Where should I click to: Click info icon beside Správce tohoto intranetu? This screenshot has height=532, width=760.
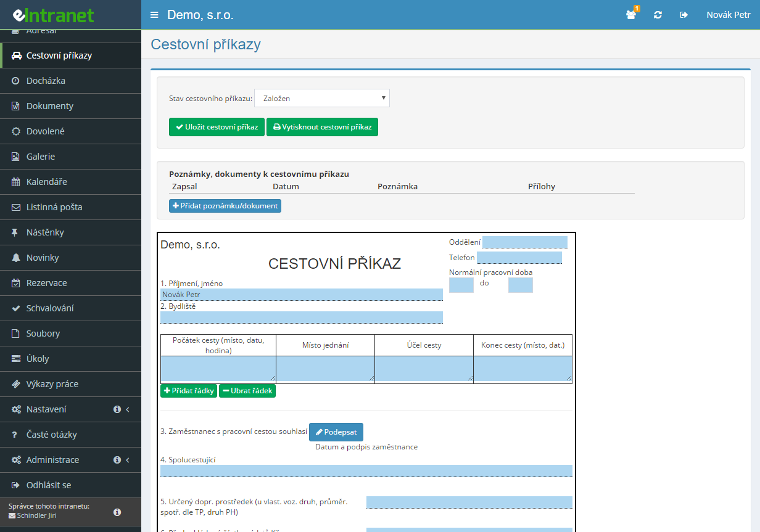(117, 512)
